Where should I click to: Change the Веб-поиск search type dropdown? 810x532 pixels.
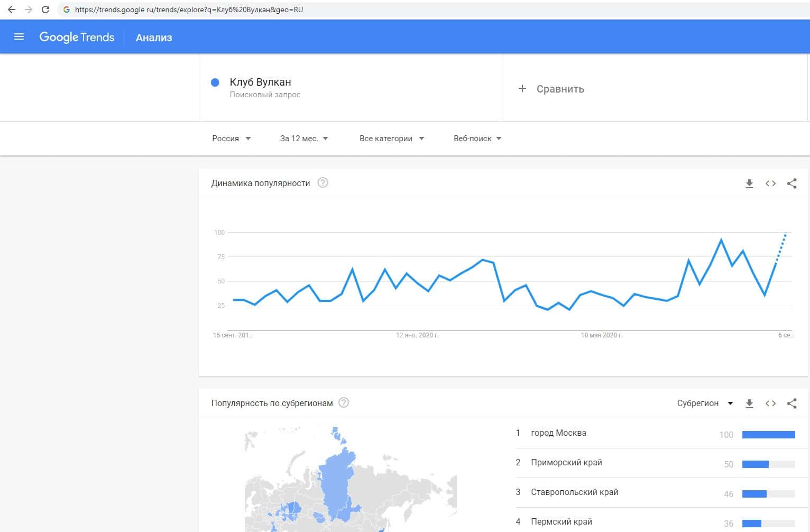[477, 139]
